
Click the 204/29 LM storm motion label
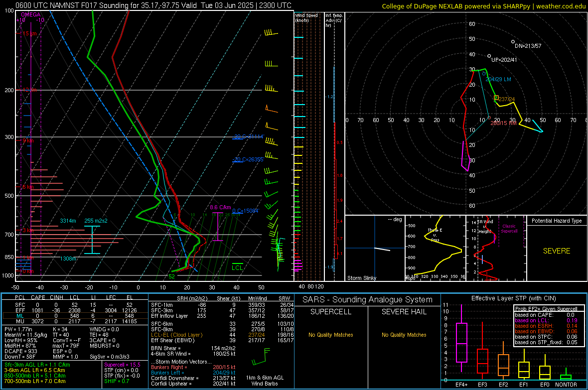tap(498, 80)
